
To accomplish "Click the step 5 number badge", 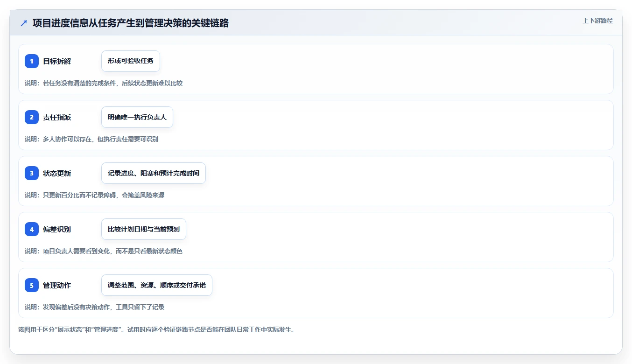I will tap(32, 285).
